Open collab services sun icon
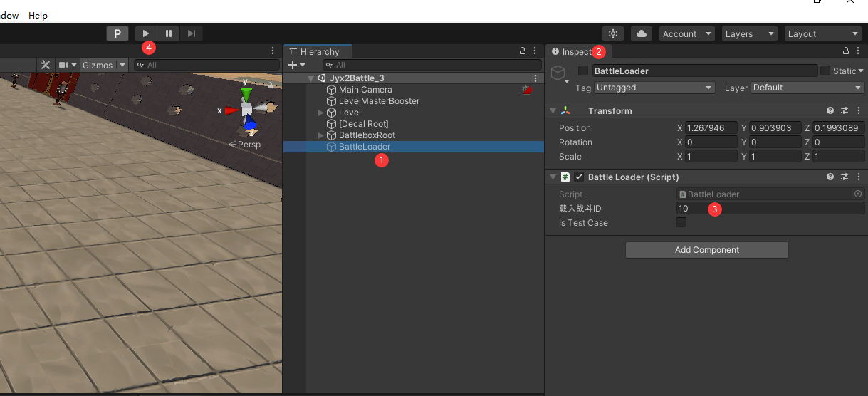 pyautogui.click(x=613, y=33)
